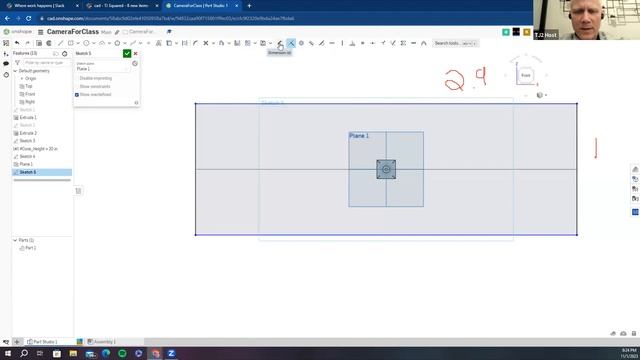Select Extrude 2 in feature list

pyautogui.click(x=28, y=133)
